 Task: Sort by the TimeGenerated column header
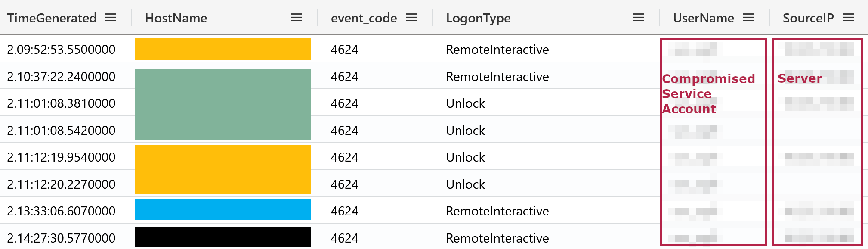coord(52,18)
